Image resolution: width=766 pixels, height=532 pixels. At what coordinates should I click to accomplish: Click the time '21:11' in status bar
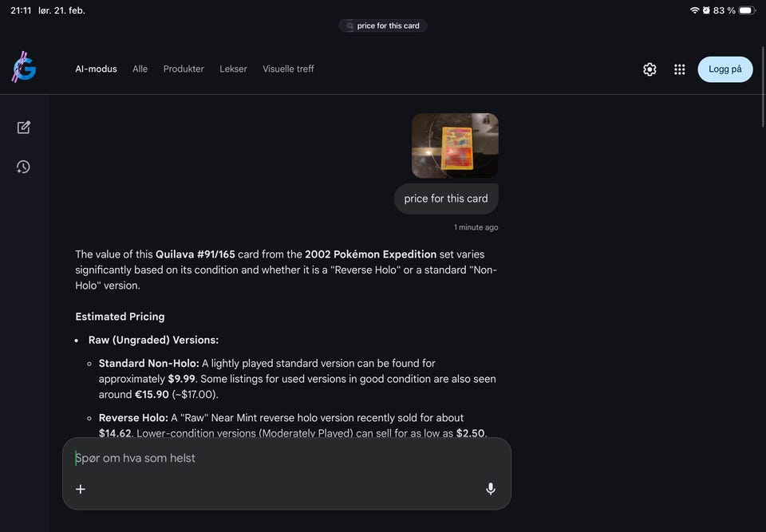point(21,10)
